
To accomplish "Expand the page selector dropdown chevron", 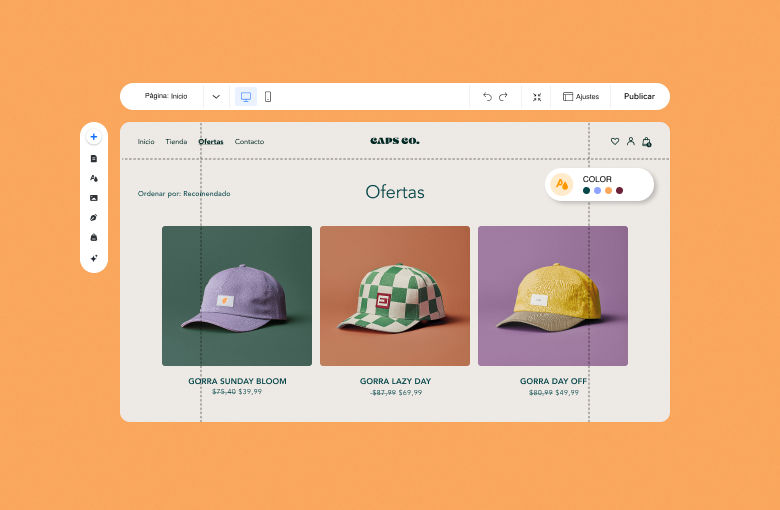I will coord(216,97).
